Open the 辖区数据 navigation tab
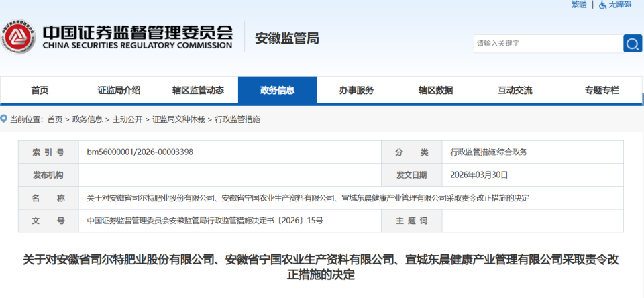This screenshot has width=644, height=298. [x=436, y=90]
